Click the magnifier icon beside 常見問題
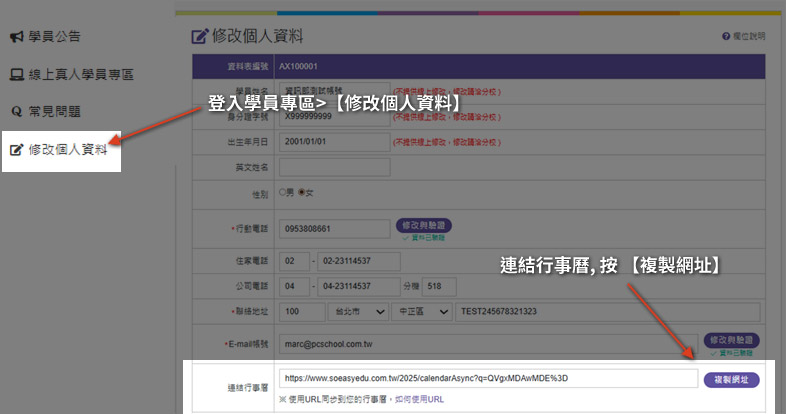The image size is (786, 414). click(16, 111)
